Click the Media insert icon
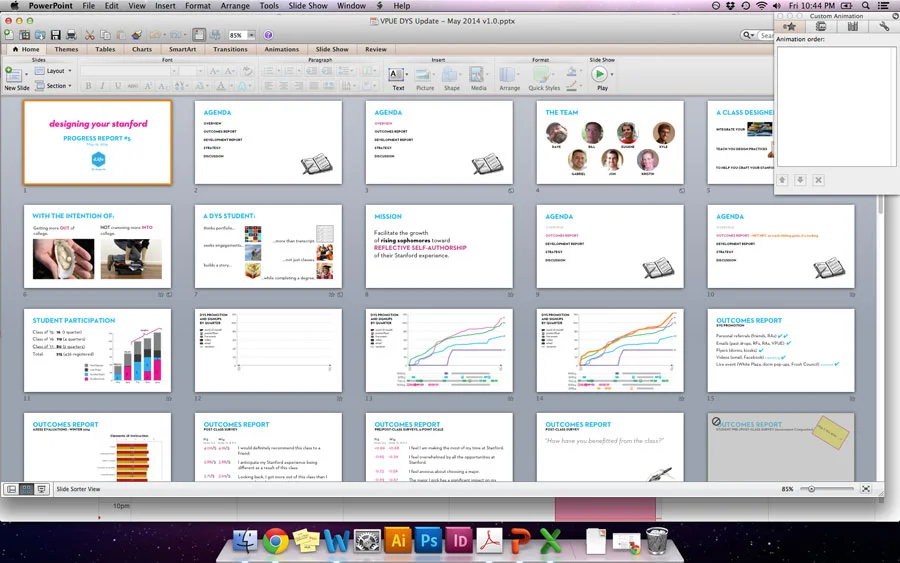 pos(476,75)
